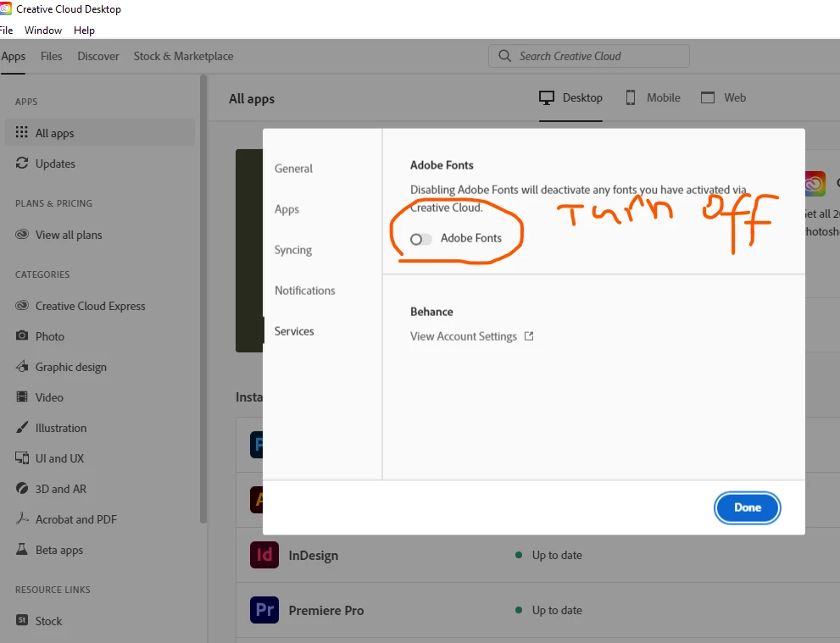Open Notifications preferences section
This screenshot has height=643, width=840.
[305, 291]
